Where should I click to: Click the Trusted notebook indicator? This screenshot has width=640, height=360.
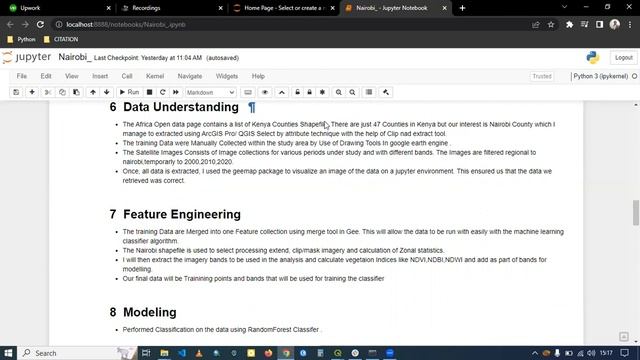[x=542, y=76]
